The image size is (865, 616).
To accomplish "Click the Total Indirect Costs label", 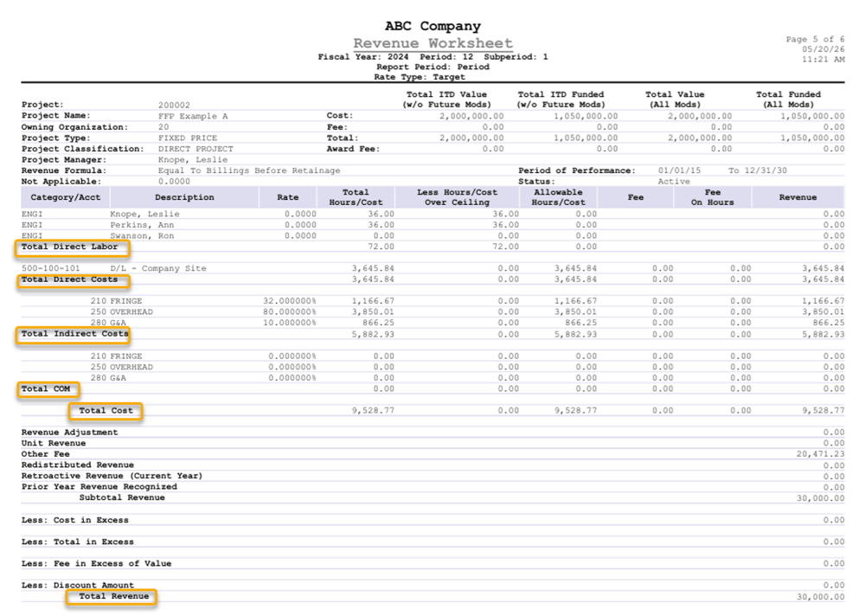I will coord(74,333).
